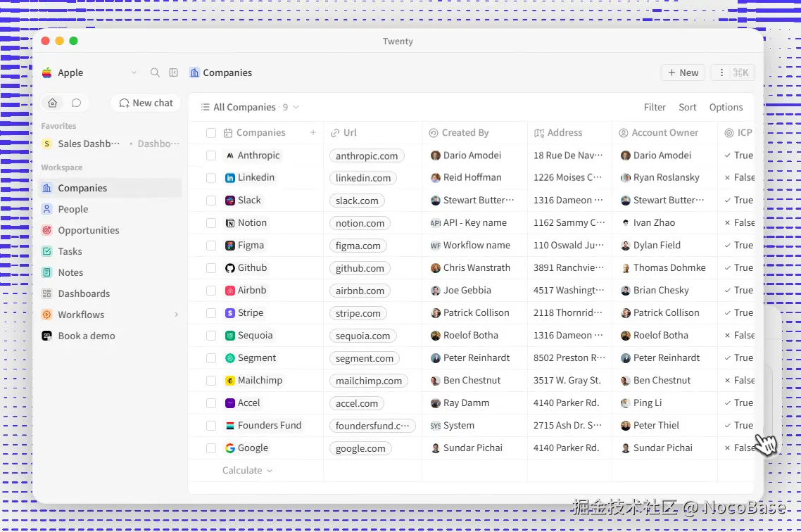Click the Options button
Image resolution: width=801 pixels, height=532 pixels.
[x=726, y=107]
